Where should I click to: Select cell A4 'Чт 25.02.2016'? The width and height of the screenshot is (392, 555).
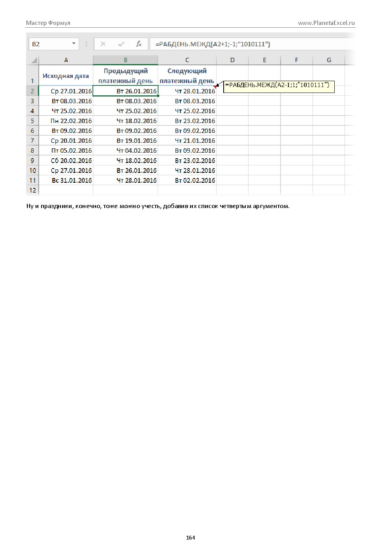[66, 111]
